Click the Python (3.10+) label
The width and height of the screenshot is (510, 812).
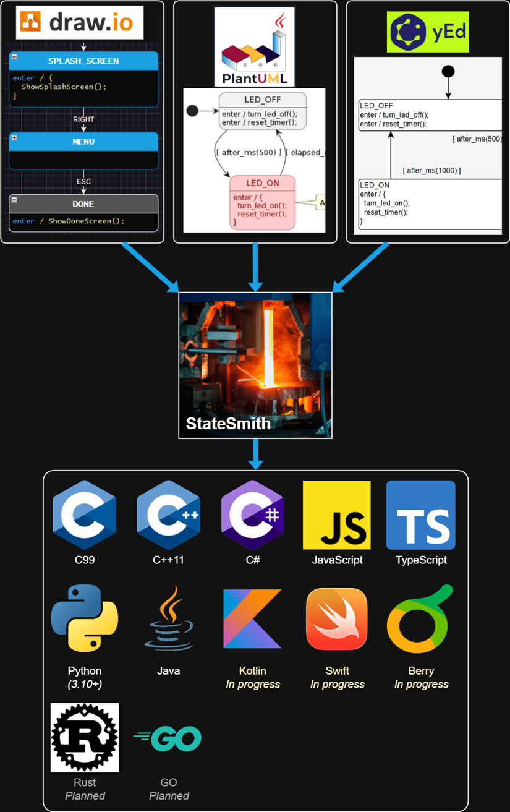point(85,678)
